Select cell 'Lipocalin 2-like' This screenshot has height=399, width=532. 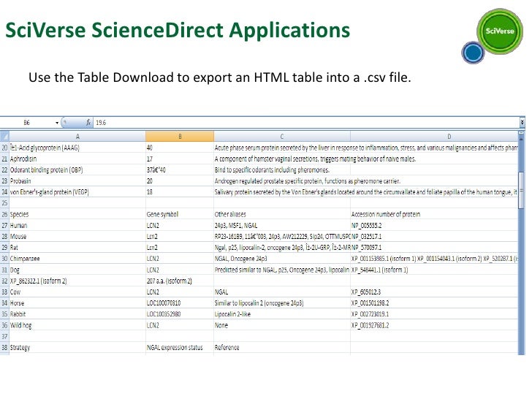[x=282, y=314]
